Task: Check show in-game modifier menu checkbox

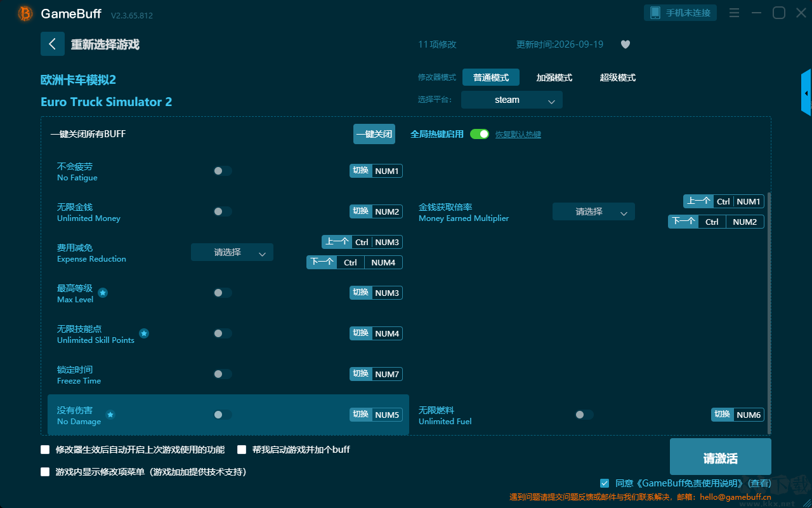Action: (x=45, y=472)
